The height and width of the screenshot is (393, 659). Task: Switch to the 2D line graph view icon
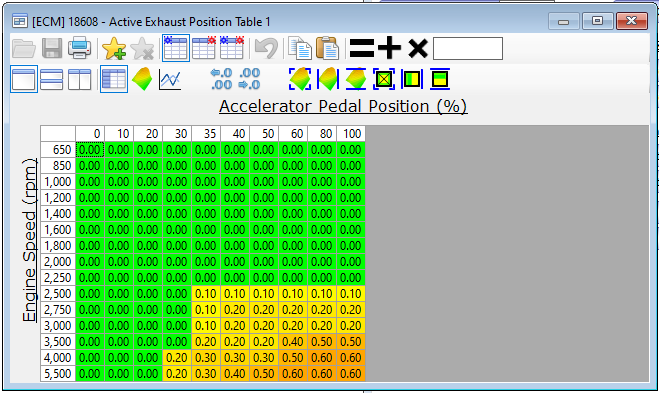pyautogui.click(x=170, y=79)
